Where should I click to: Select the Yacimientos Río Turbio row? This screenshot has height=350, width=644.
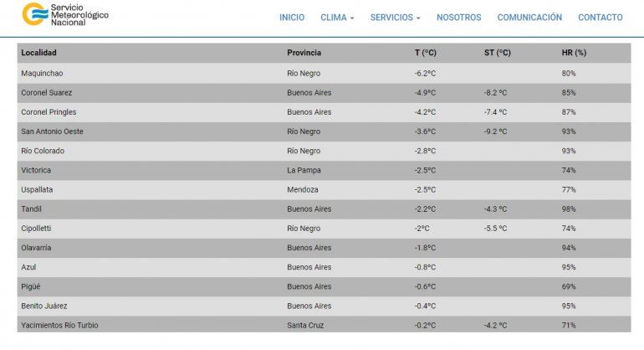point(59,325)
